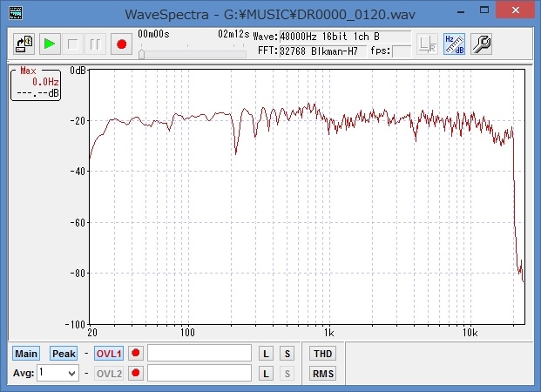This screenshot has width=541, height=392.
Task: Click the 02m12s total time label
Action: coord(233,34)
